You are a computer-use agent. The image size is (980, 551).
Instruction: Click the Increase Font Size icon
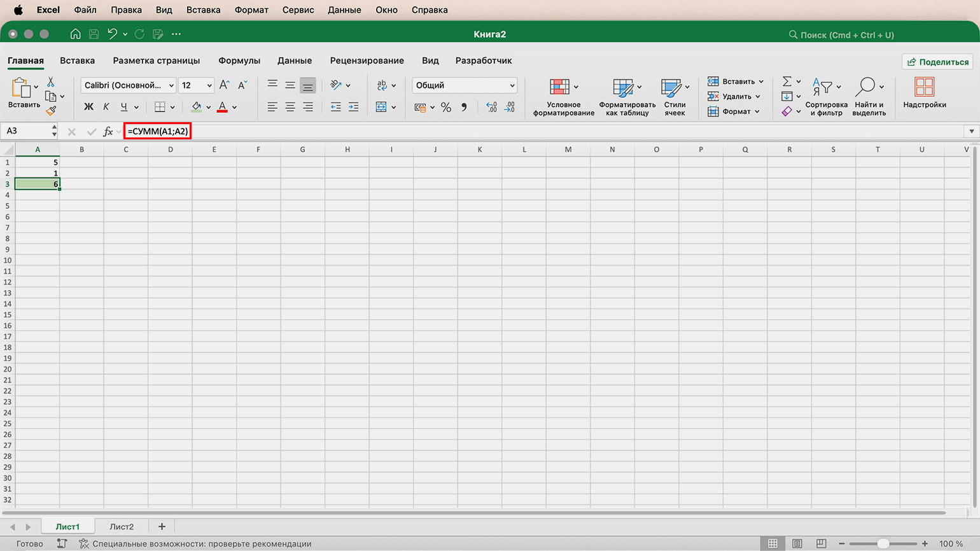[x=224, y=85]
